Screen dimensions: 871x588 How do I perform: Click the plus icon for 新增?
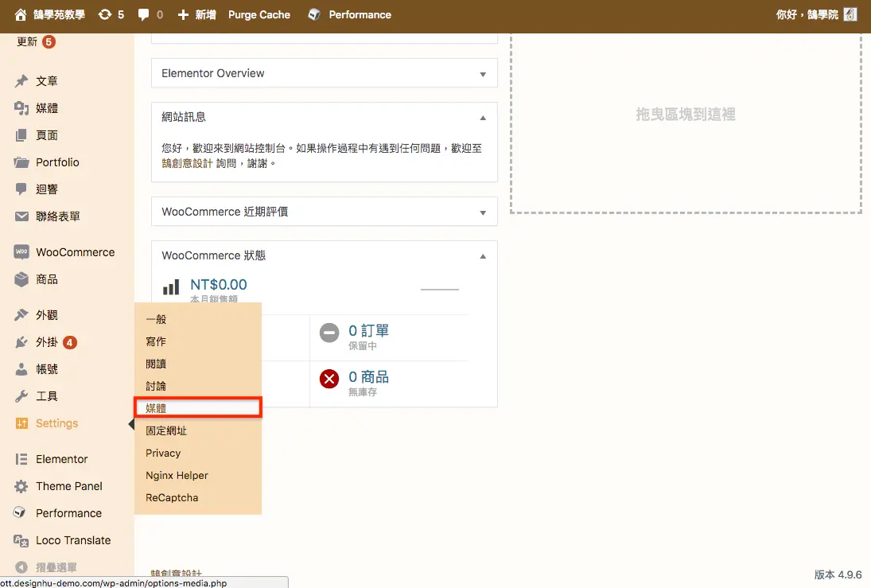pyautogui.click(x=183, y=15)
